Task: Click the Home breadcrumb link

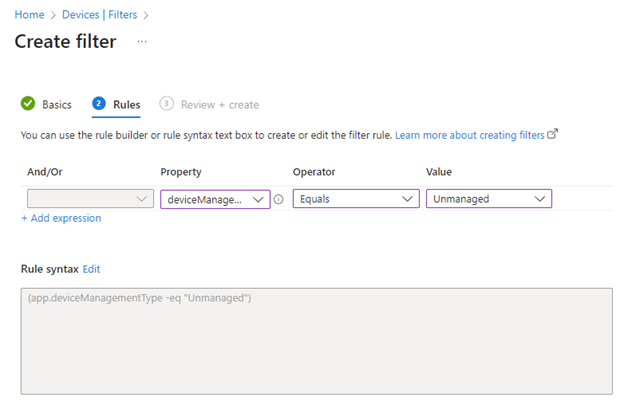Action: (29, 15)
